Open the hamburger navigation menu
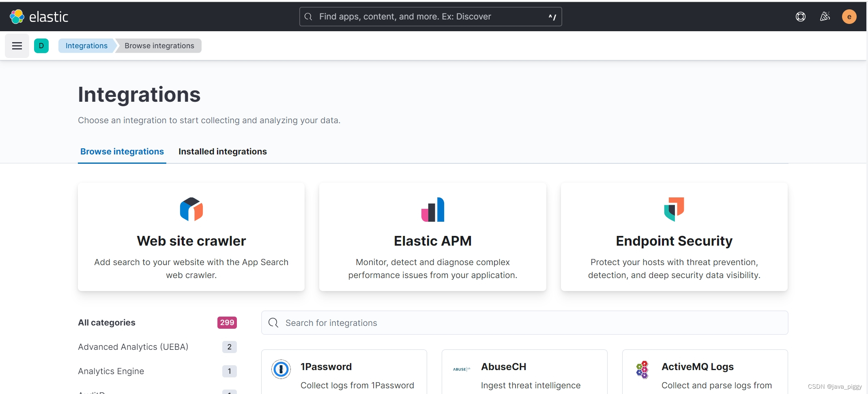 [x=17, y=46]
